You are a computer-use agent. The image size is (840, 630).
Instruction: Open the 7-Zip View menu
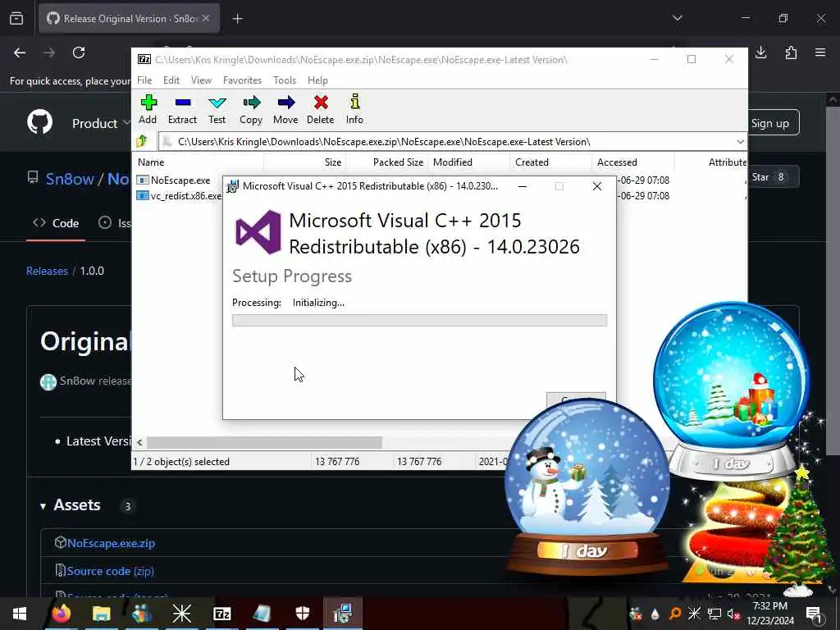[202, 80]
